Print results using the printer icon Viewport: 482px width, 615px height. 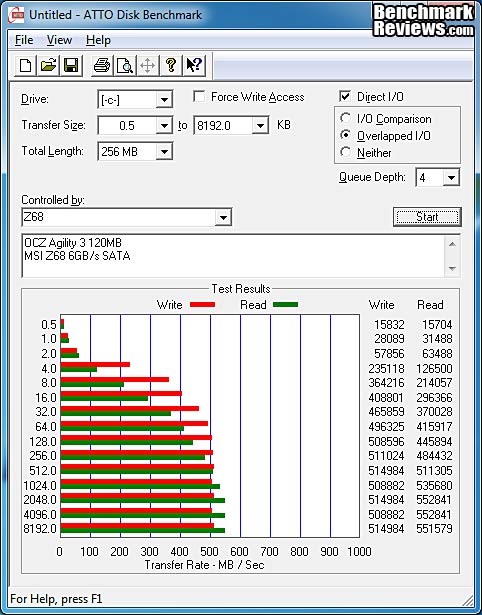click(x=102, y=65)
